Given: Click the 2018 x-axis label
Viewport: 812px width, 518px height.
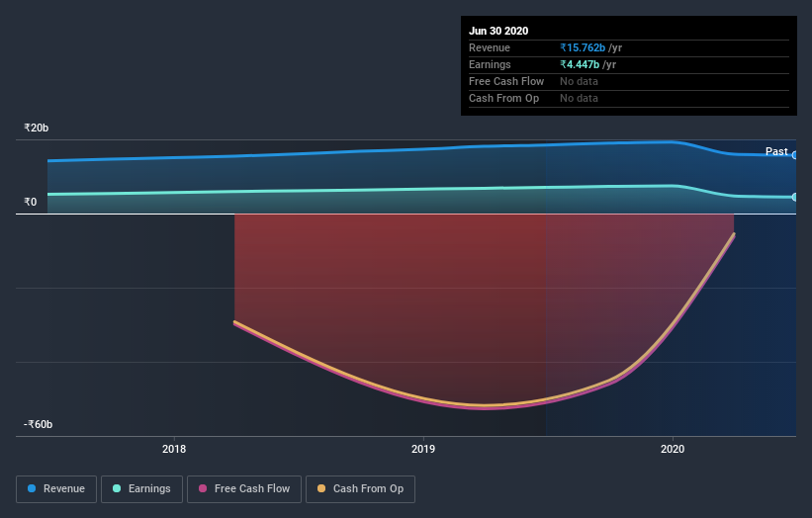Looking at the screenshot, I should pos(174,449).
